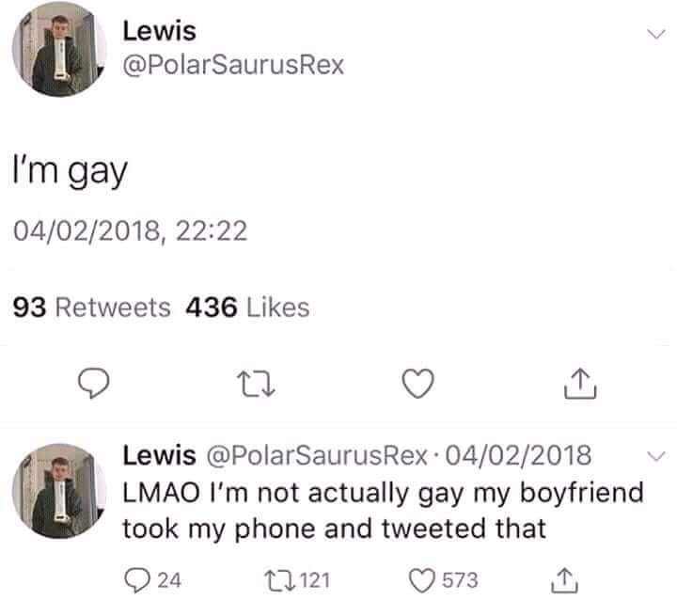The height and width of the screenshot is (616, 677).
Task: Open replies on the LMAO tweet showing 24
Action: (x=152, y=580)
